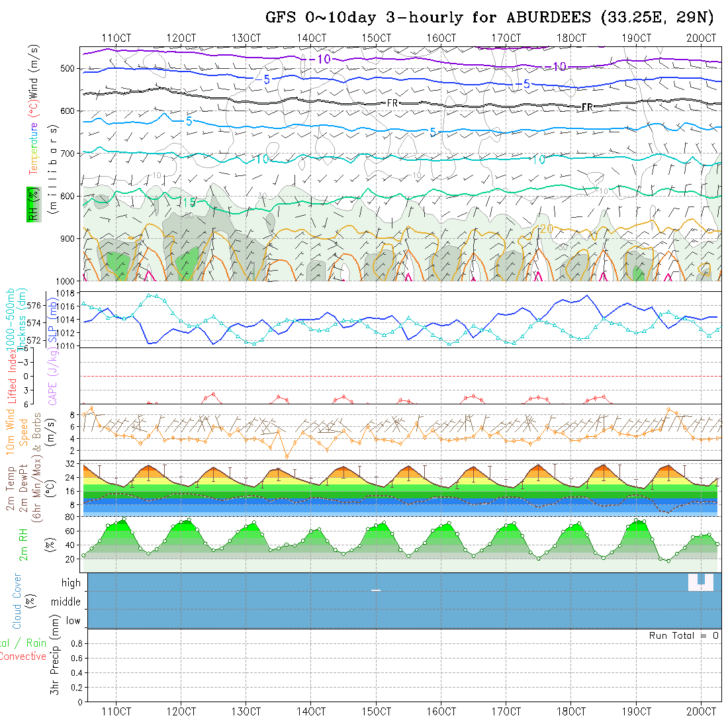Click the green RH (%) legend swatch
Viewport: 728px width, 728px height.
click(31, 204)
